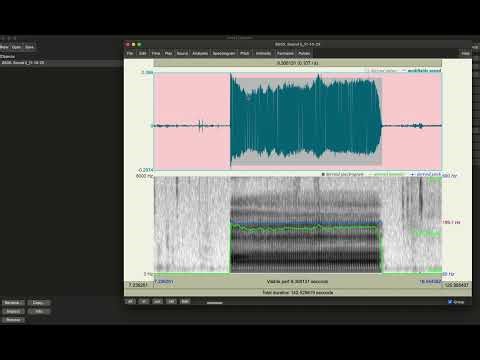Open the Analyses menu
480x360 pixels.
tap(200, 53)
